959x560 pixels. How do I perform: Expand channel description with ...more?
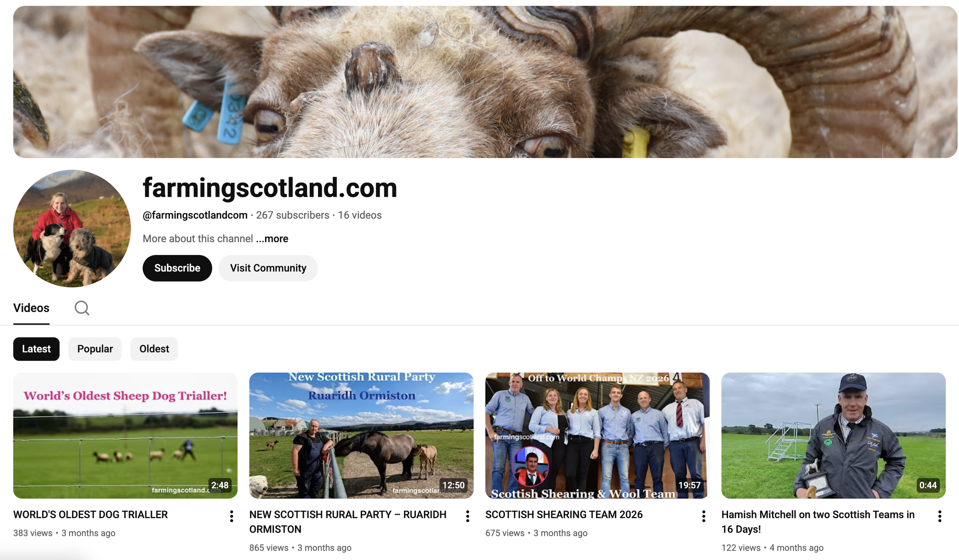(x=272, y=238)
